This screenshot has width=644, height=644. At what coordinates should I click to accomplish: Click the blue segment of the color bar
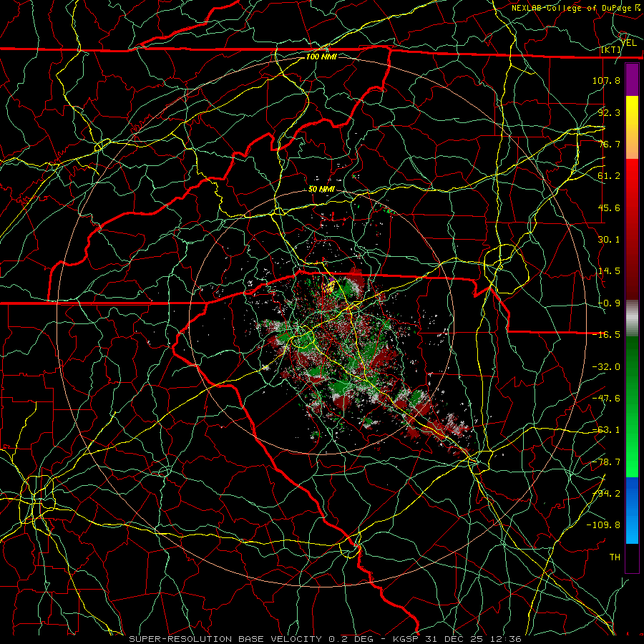tap(632, 510)
